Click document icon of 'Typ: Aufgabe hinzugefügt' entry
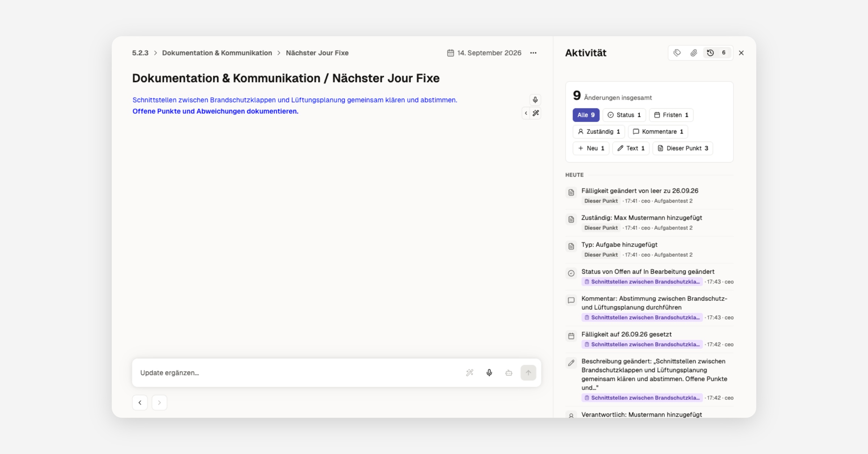The width and height of the screenshot is (868, 454). tap(571, 246)
